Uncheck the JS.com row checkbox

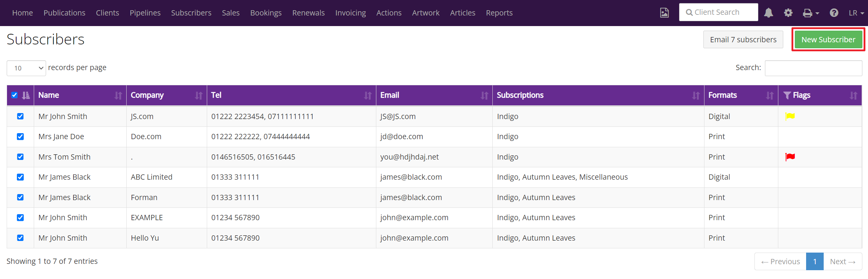click(20, 116)
